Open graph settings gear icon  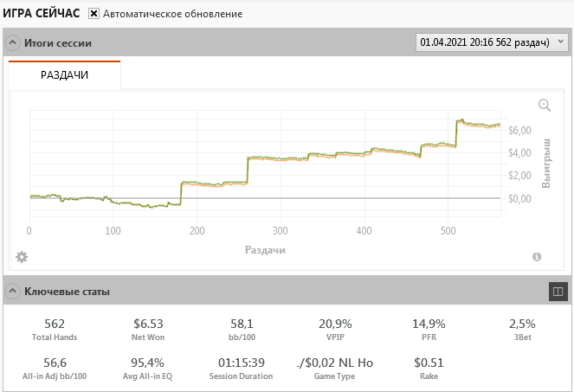[x=22, y=257]
